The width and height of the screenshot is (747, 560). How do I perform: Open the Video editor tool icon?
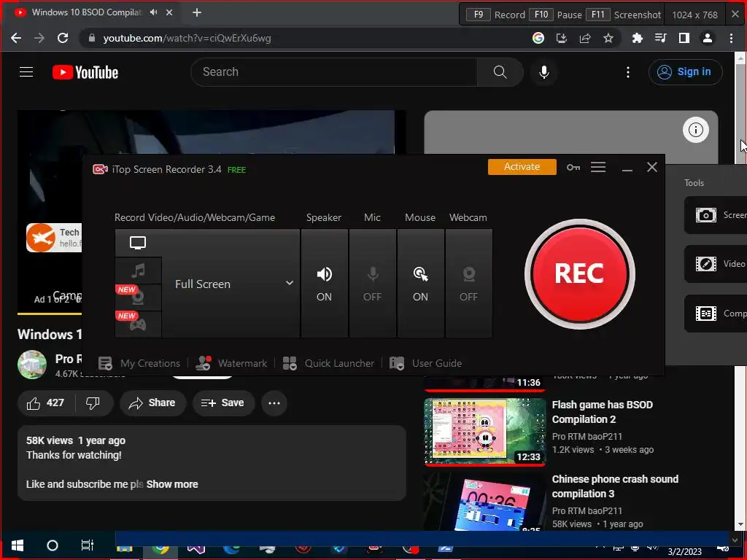pos(706,264)
